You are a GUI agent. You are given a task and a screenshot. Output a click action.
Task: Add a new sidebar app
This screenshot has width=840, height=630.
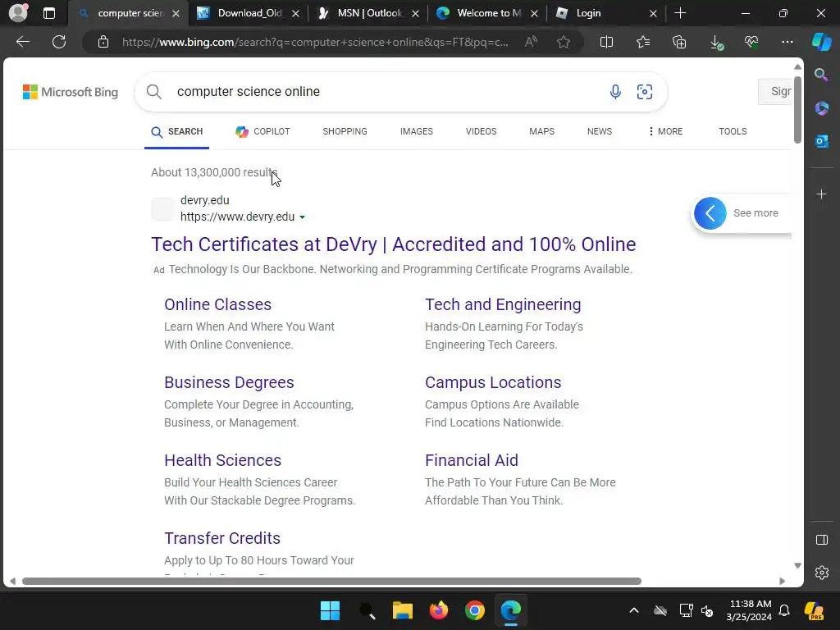821,194
